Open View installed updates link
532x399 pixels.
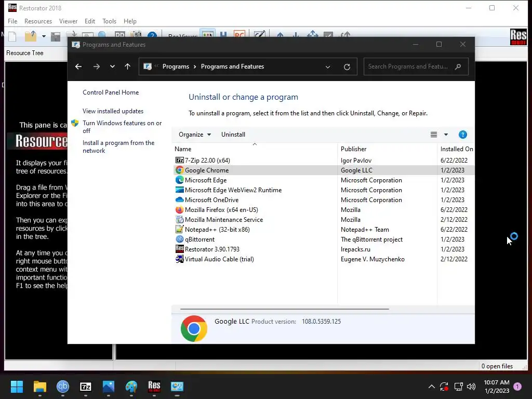[x=113, y=111]
